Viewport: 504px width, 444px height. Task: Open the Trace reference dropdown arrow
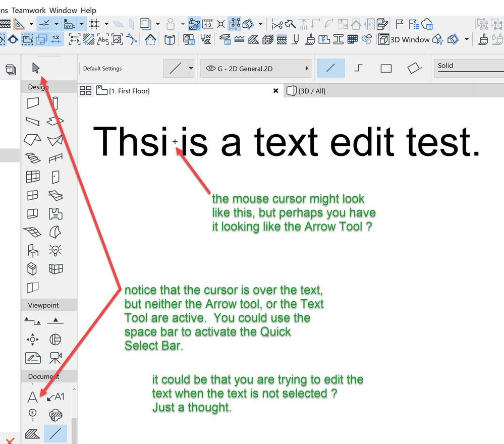point(158,24)
